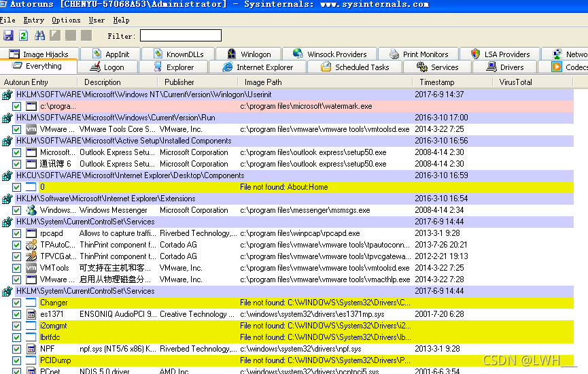Uncheck the NPF driver entry
588x374 pixels.
point(16,349)
